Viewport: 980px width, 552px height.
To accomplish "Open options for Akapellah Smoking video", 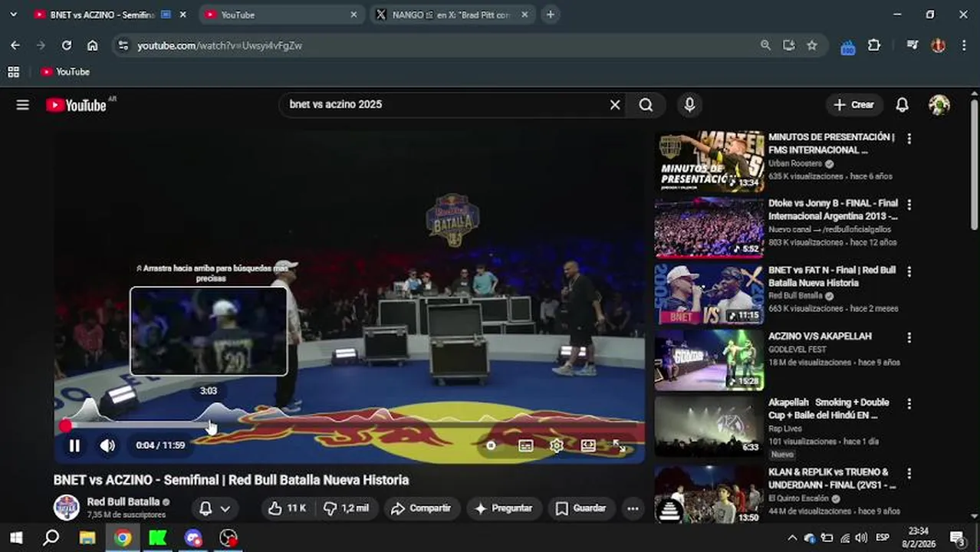I will [x=909, y=403].
